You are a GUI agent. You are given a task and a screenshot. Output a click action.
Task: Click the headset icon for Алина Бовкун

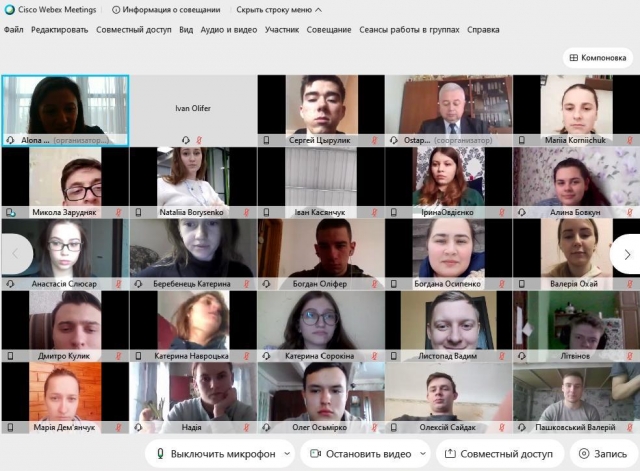pyautogui.click(x=522, y=212)
